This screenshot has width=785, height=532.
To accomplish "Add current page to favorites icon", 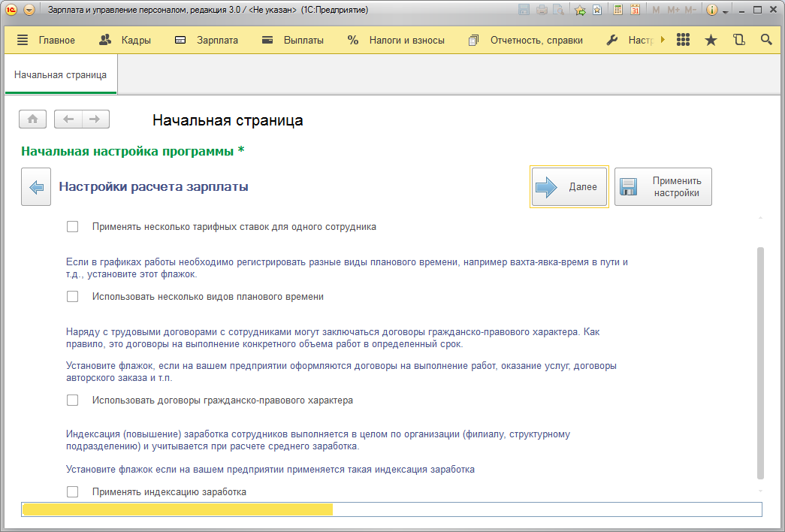I will point(580,11).
